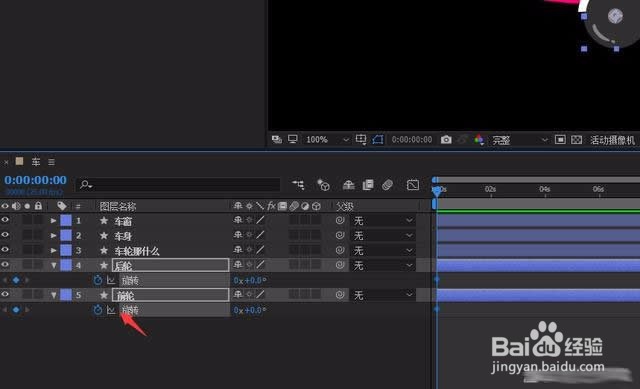Open the 100% magnification dropdown
Screen dimensions: 640x389
[327, 140]
